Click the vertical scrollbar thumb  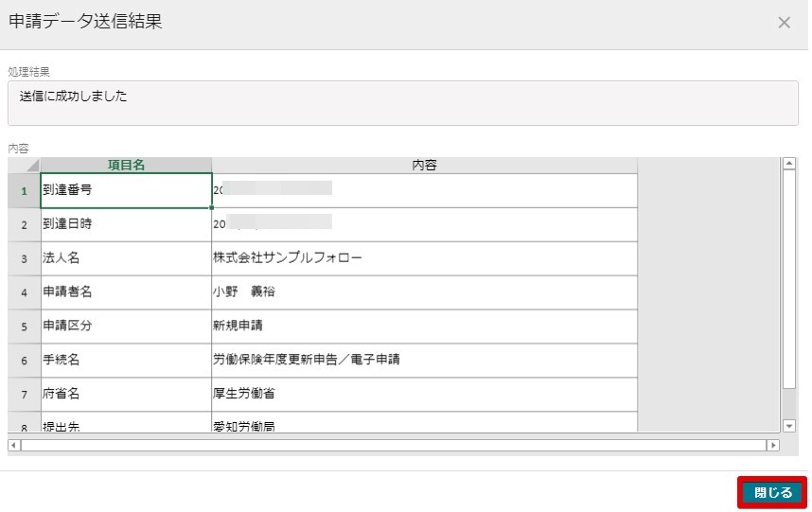pos(788,279)
